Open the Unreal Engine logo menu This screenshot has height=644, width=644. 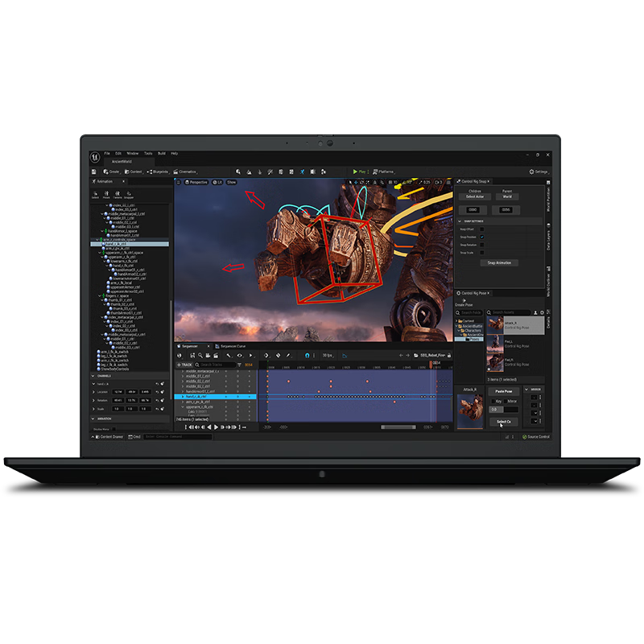pyautogui.click(x=95, y=157)
